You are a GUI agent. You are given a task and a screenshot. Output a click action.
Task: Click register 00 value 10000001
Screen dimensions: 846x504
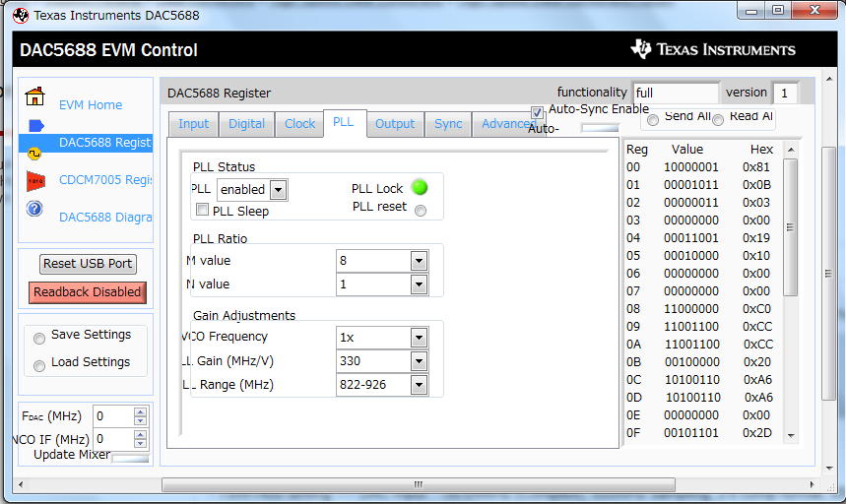click(x=691, y=167)
